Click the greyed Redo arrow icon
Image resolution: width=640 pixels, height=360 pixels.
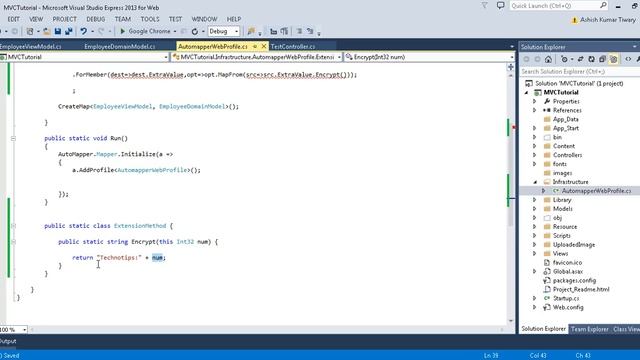[101, 31]
